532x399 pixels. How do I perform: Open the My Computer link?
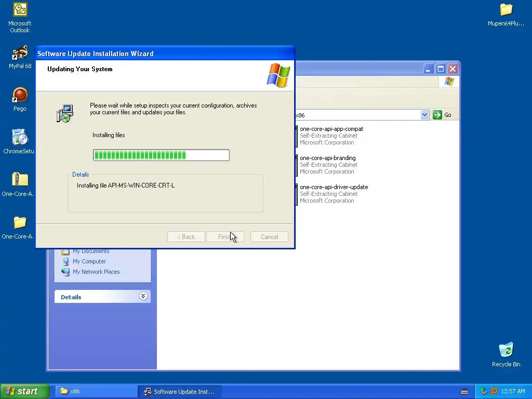tap(89, 262)
